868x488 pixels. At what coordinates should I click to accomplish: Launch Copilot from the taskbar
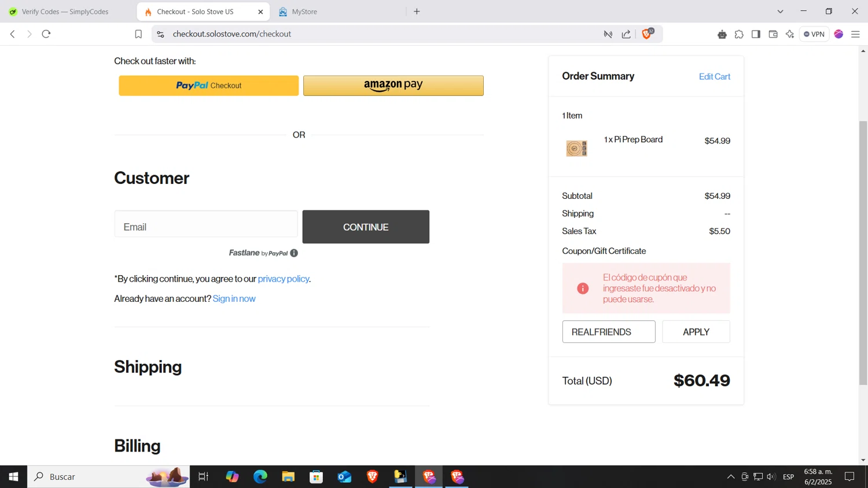[x=232, y=476]
